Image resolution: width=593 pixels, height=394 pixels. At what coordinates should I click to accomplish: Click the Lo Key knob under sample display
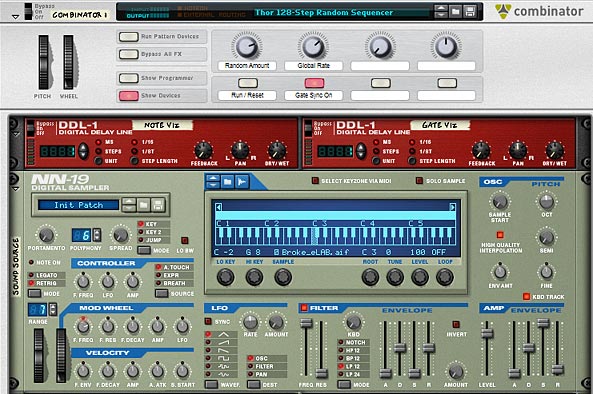pos(225,277)
